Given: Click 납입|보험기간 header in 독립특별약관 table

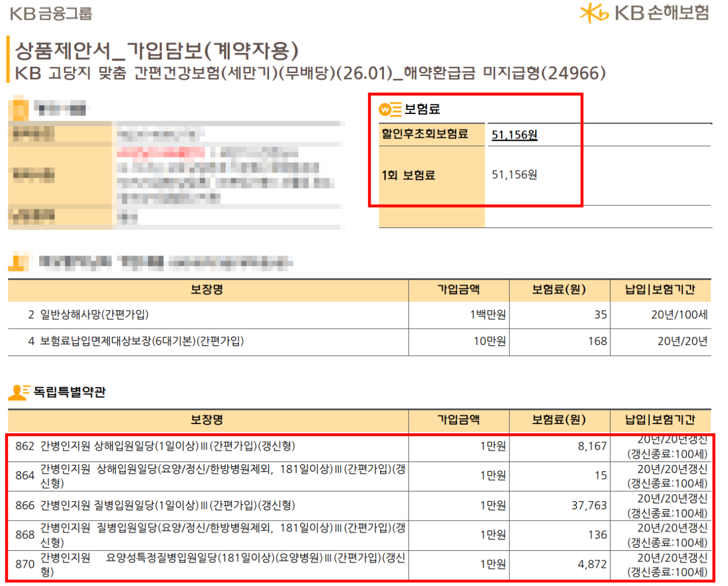Looking at the screenshot, I should (x=660, y=420).
